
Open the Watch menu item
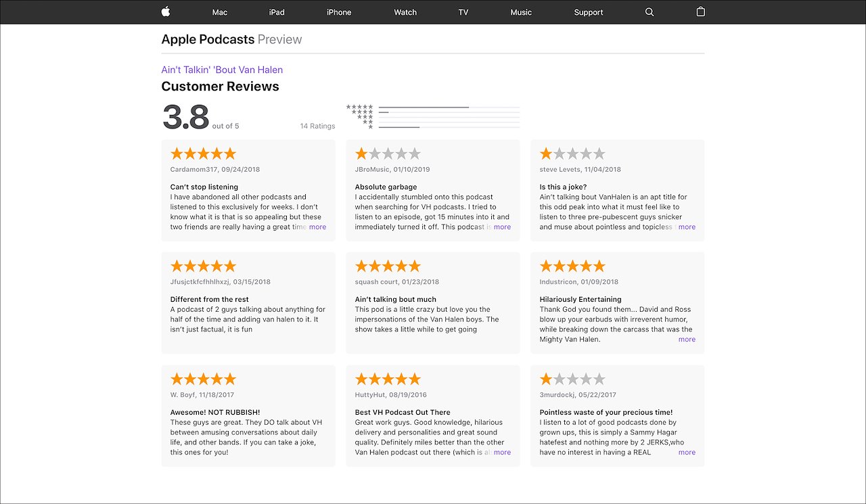405,12
